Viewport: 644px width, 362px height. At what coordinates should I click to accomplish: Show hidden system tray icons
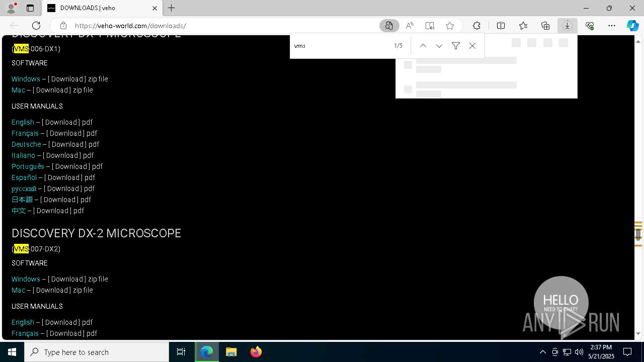click(x=542, y=352)
